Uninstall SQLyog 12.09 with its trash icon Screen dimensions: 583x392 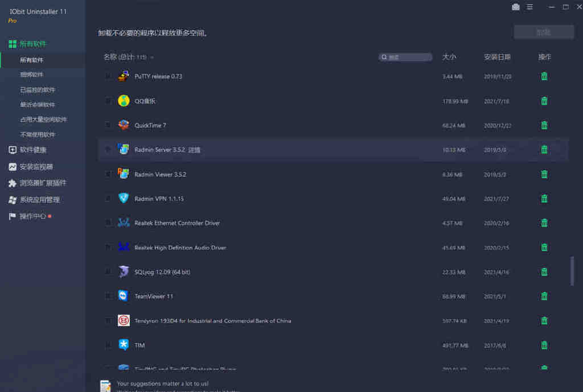tap(544, 271)
